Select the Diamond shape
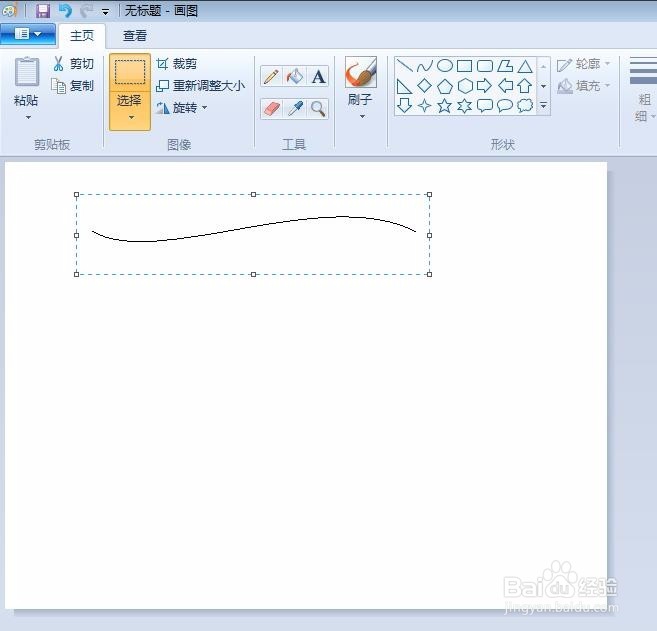Viewport: 657px width, 631px height. click(x=424, y=86)
